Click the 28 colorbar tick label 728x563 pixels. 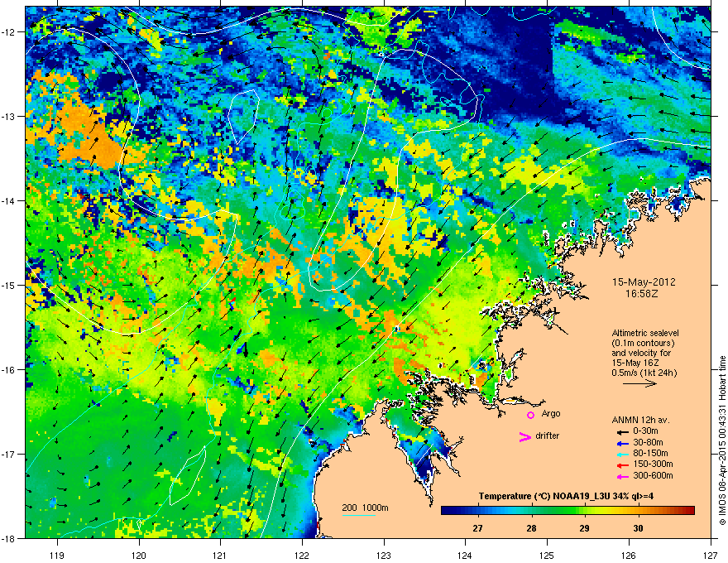[531, 528]
